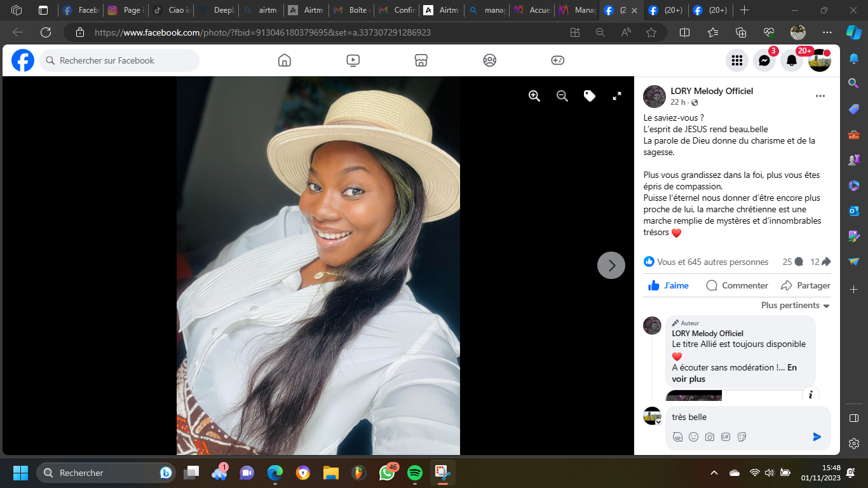The width and height of the screenshot is (868, 488).
Task: Open Facebook notifications bell
Action: click(x=792, y=60)
